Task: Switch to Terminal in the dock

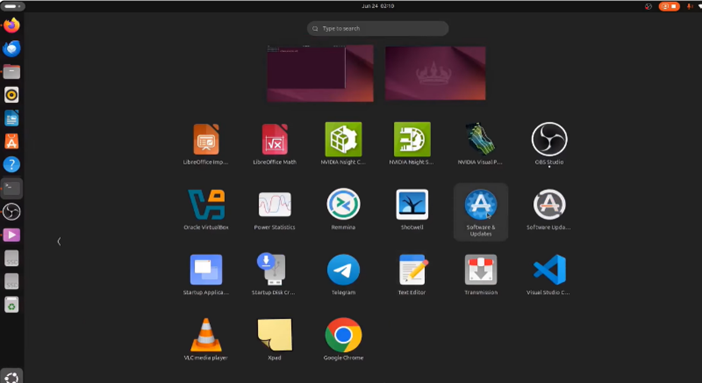Action: pos(12,188)
